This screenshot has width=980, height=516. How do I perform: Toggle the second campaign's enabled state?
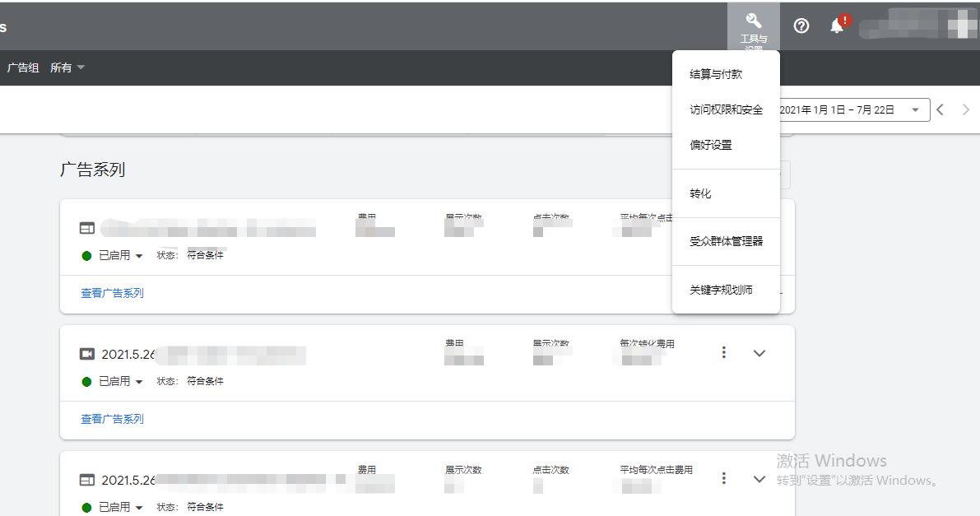click(113, 381)
